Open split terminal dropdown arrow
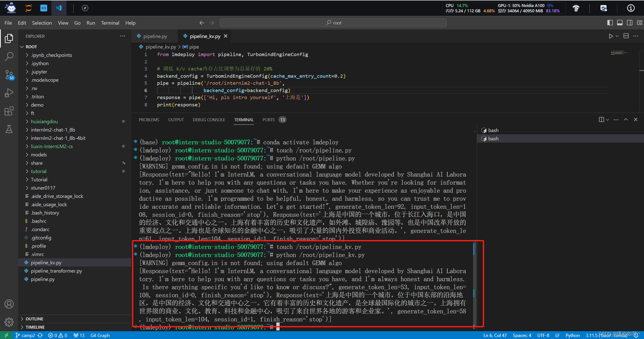Image resolution: width=644 pixels, height=339 pixels. (x=608, y=120)
